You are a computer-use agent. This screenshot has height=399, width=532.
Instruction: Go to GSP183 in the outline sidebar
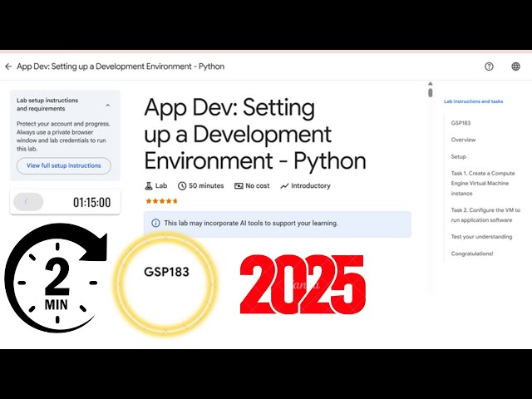(x=461, y=123)
